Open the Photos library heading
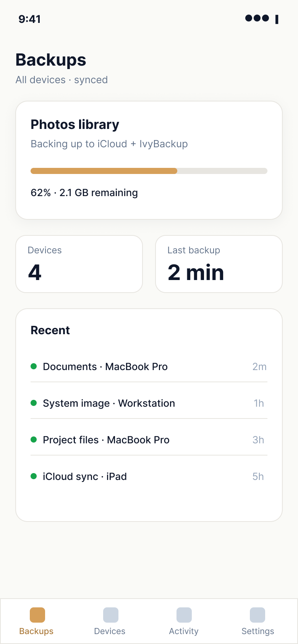The width and height of the screenshot is (298, 644). 75,124
